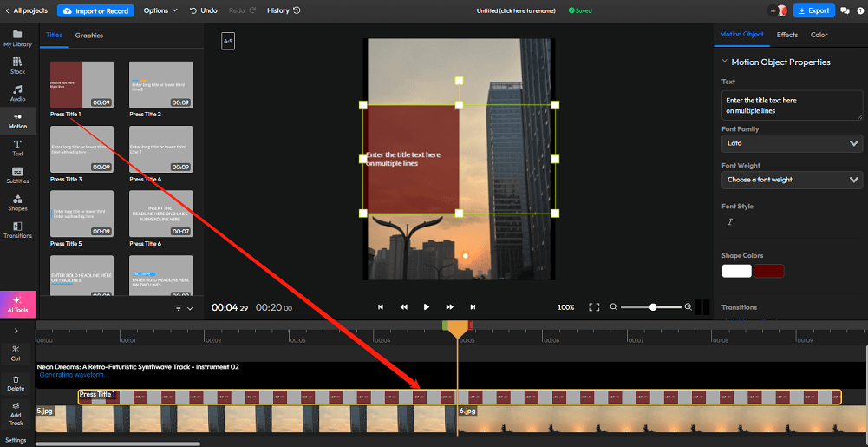Viewport: 868px width, 447px height.
Task: Click the Cut scissors tool
Action: click(x=16, y=352)
